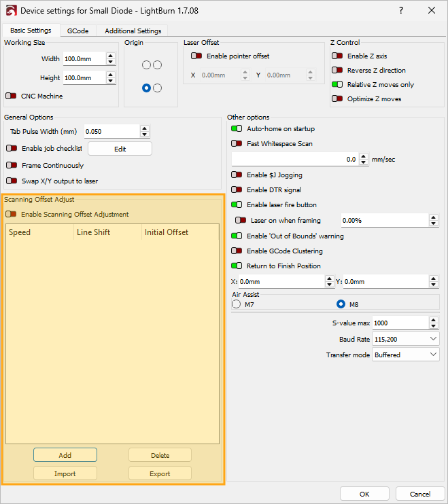Click the Tab Pulse Width field

click(x=112, y=132)
